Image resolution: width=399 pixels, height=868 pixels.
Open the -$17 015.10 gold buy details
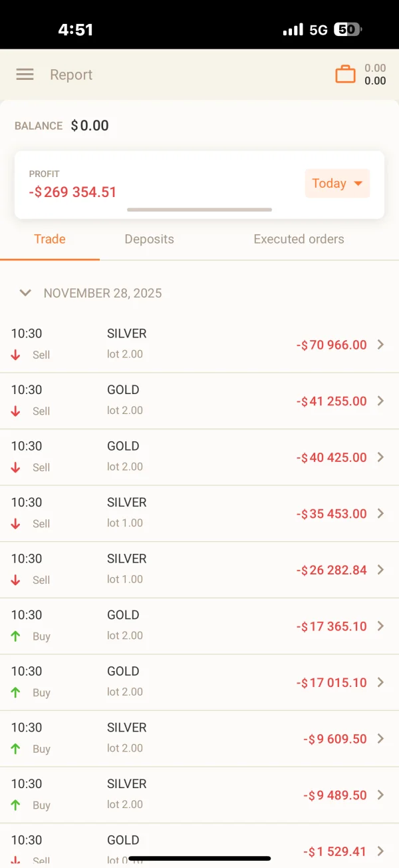pyautogui.click(x=381, y=682)
